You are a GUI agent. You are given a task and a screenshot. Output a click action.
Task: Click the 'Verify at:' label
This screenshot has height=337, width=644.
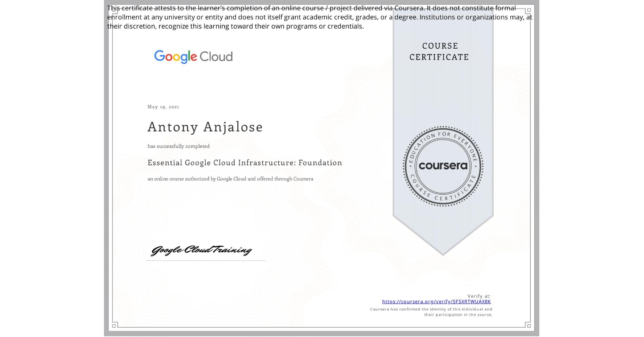tap(479, 296)
